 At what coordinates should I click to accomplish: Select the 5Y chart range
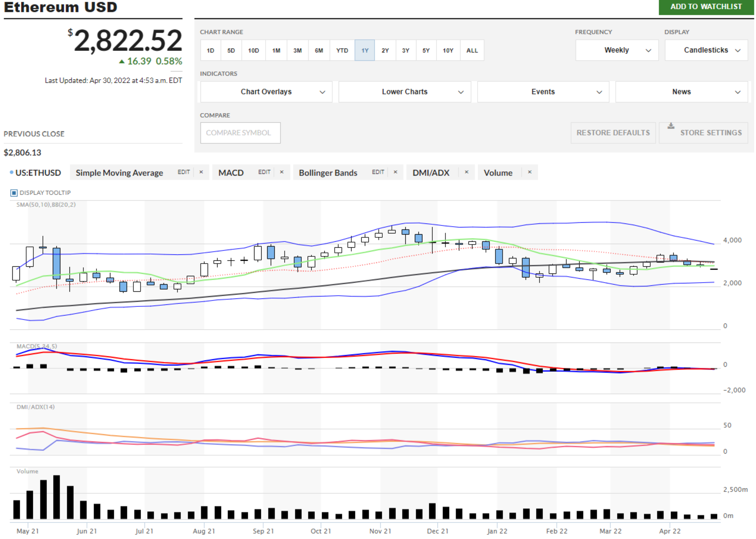pos(426,50)
